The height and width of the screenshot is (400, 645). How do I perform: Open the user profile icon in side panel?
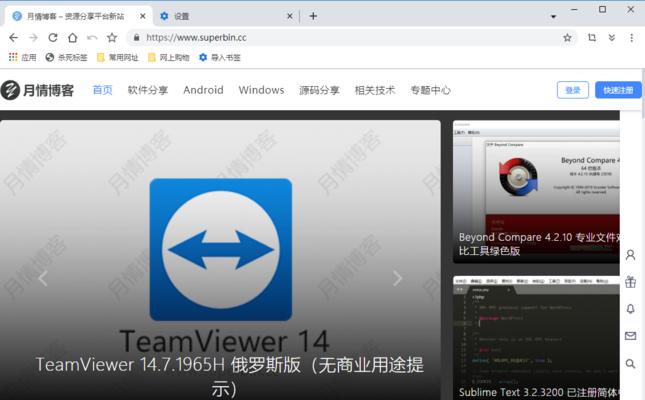(x=630, y=255)
